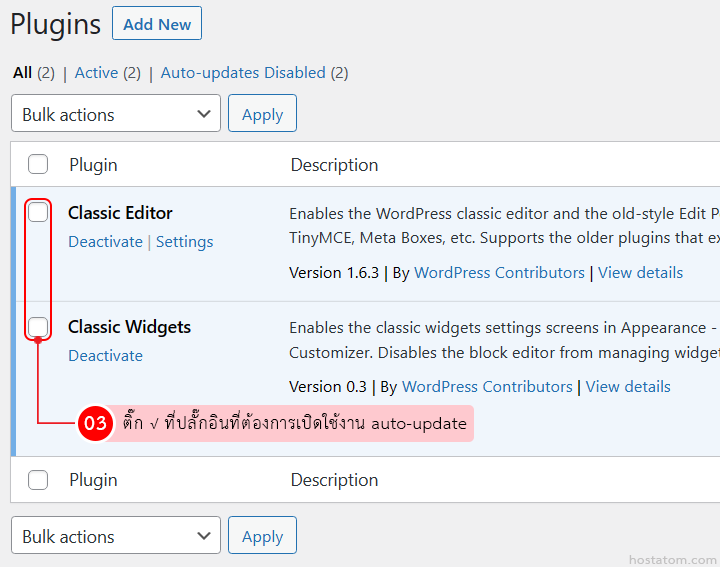Viewport: 720px width, 567px height.
Task: Click the Add New plugin button
Action: (157, 24)
